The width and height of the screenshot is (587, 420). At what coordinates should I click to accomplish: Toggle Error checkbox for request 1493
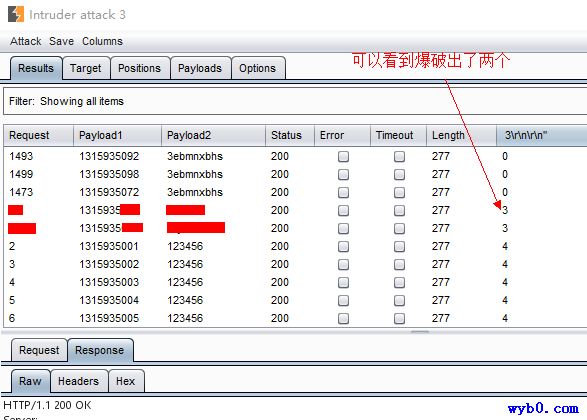(x=343, y=156)
